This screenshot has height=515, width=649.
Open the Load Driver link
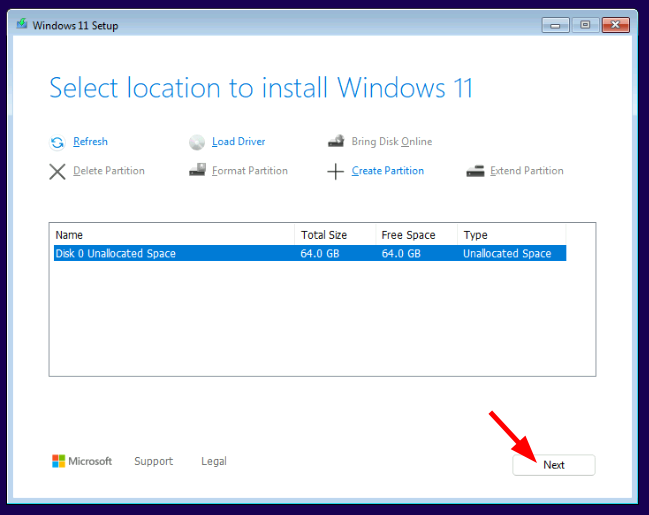click(x=238, y=142)
